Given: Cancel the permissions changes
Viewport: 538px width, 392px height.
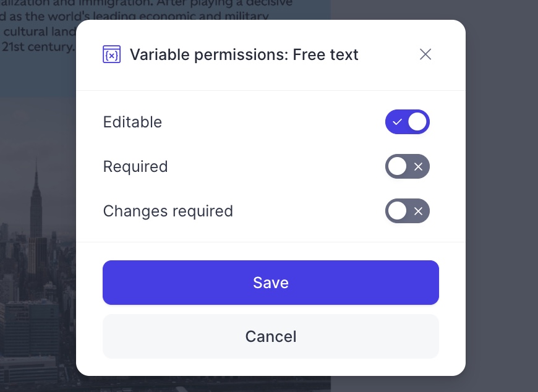Looking at the screenshot, I should pyautogui.click(x=271, y=336).
